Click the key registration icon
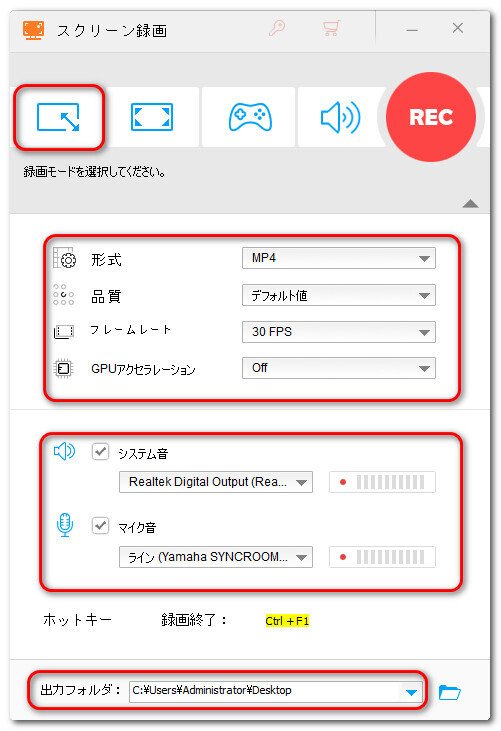Viewport: 501px width, 731px height. pos(277,28)
